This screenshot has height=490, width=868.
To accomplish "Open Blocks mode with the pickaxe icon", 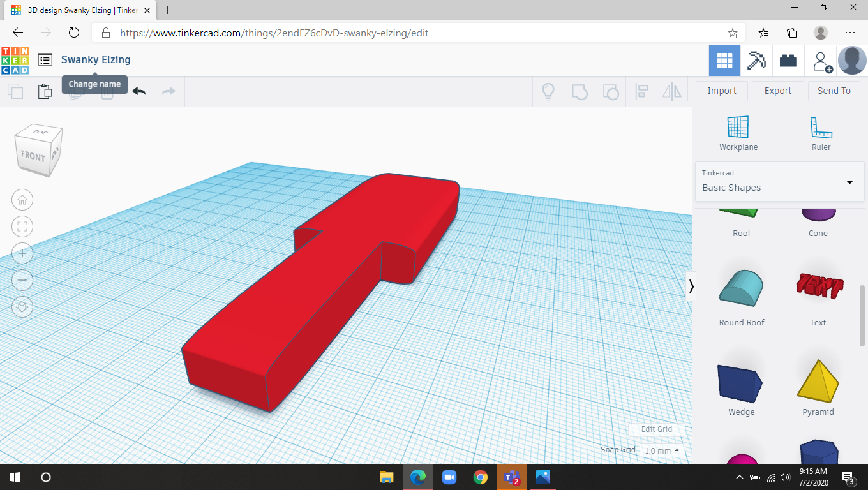I will click(756, 61).
